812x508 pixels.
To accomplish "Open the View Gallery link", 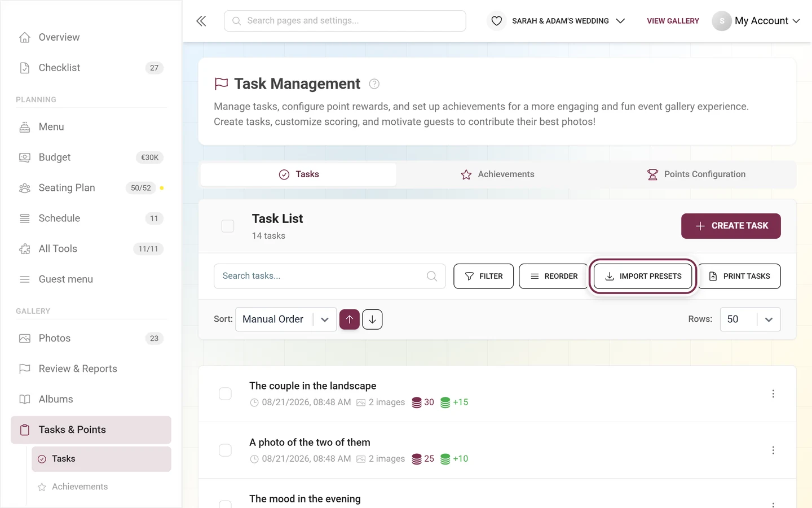I will coord(673,21).
